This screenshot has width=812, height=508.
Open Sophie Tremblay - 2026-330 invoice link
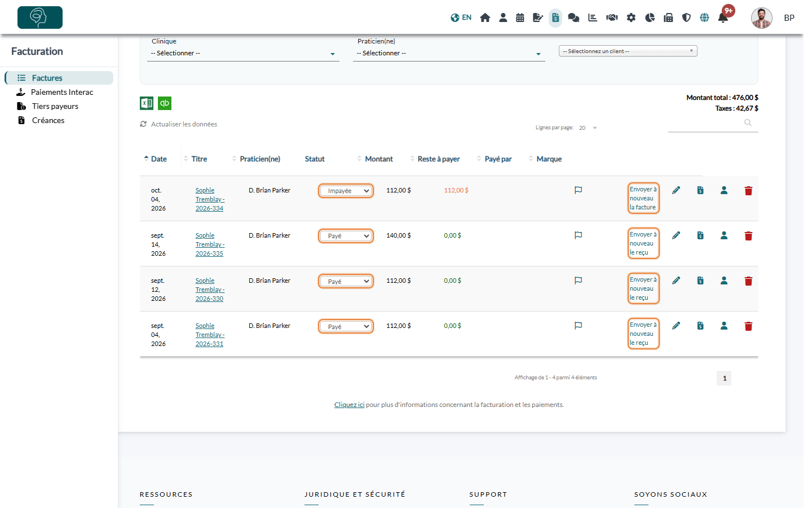(x=210, y=290)
